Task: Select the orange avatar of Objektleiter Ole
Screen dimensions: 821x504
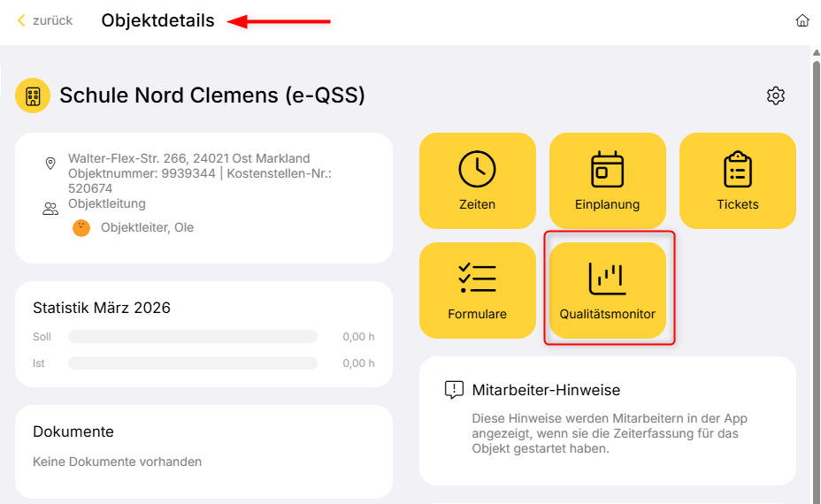Action: pos(81,227)
